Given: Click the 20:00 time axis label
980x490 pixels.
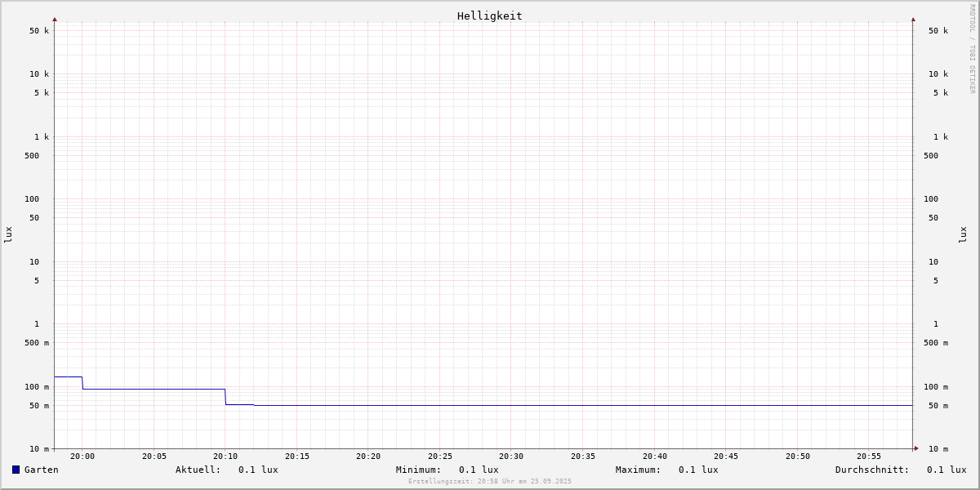Looking at the screenshot, I should (82, 457).
